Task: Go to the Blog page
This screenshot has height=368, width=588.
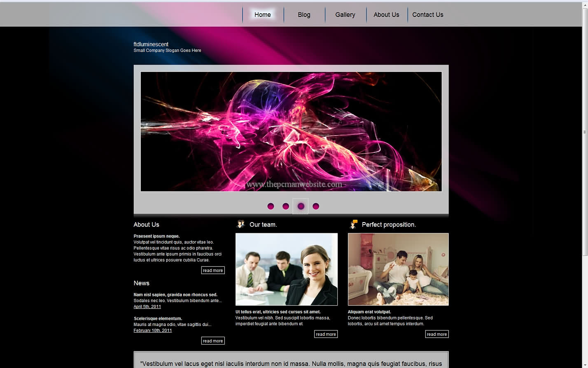Action: tap(304, 15)
